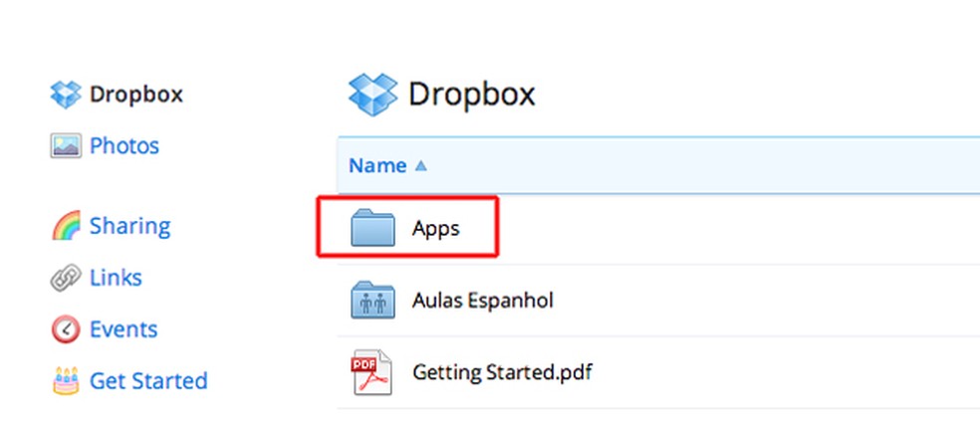This screenshot has width=980, height=425.
Task: Click the clock Events icon
Action: click(66, 329)
